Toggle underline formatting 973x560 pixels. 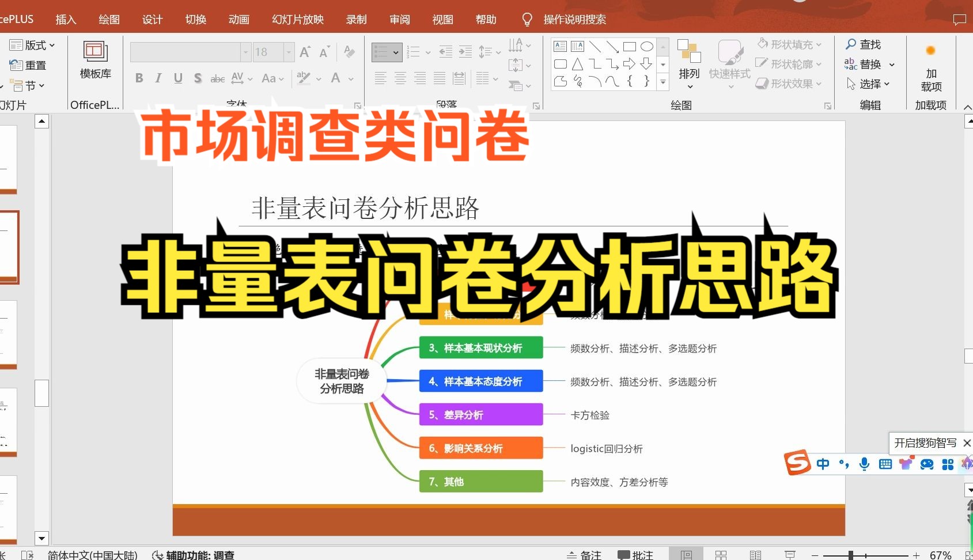(x=178, y=78)
